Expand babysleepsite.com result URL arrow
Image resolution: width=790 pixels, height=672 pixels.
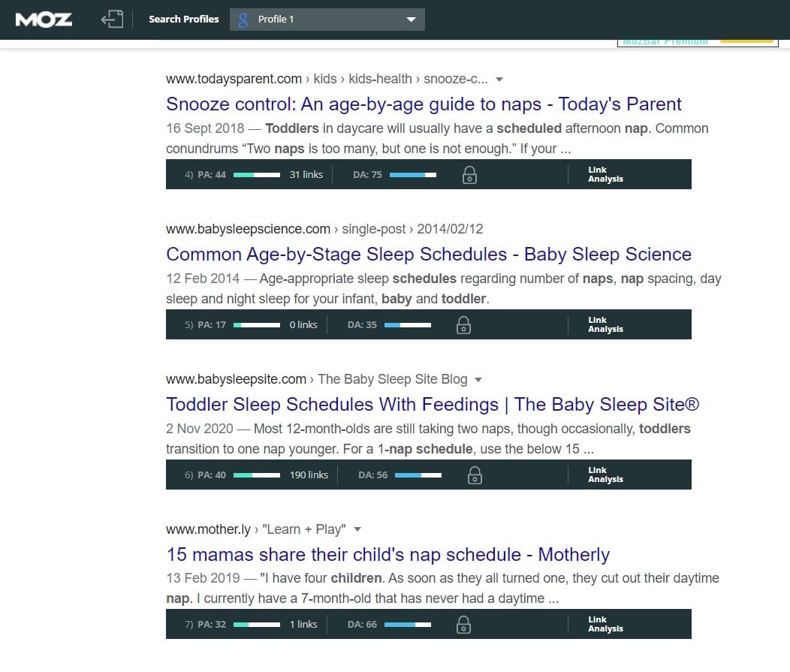click(478, 379)
